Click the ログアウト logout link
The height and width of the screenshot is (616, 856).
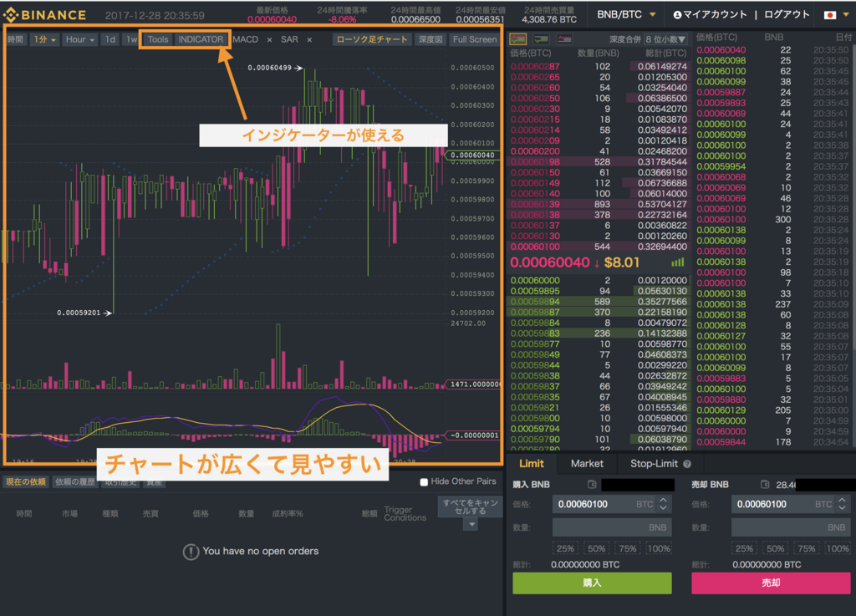(x=786, y=15)
